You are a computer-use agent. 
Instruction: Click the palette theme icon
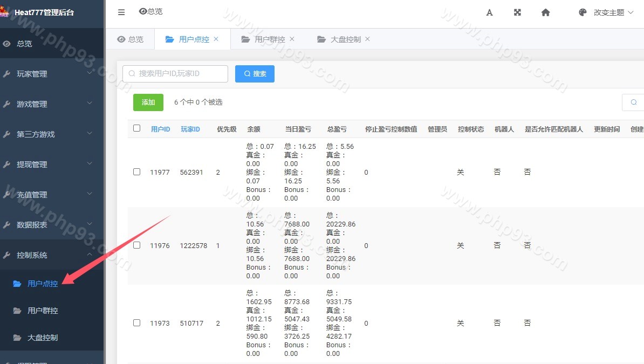coord(583,12)
